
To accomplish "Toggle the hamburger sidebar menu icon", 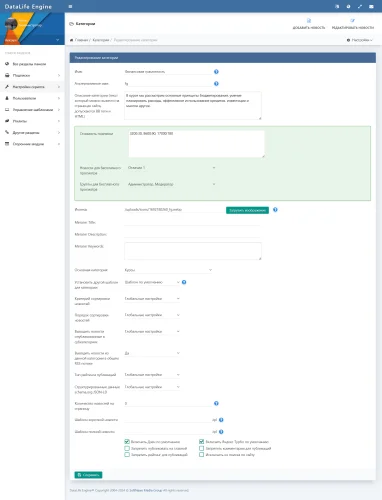I will tap(70, 6).
